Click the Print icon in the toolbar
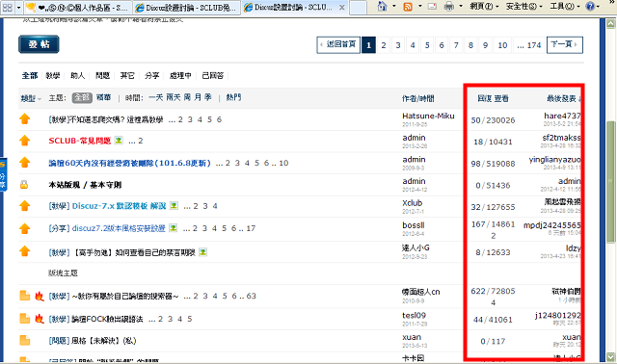 449,7
